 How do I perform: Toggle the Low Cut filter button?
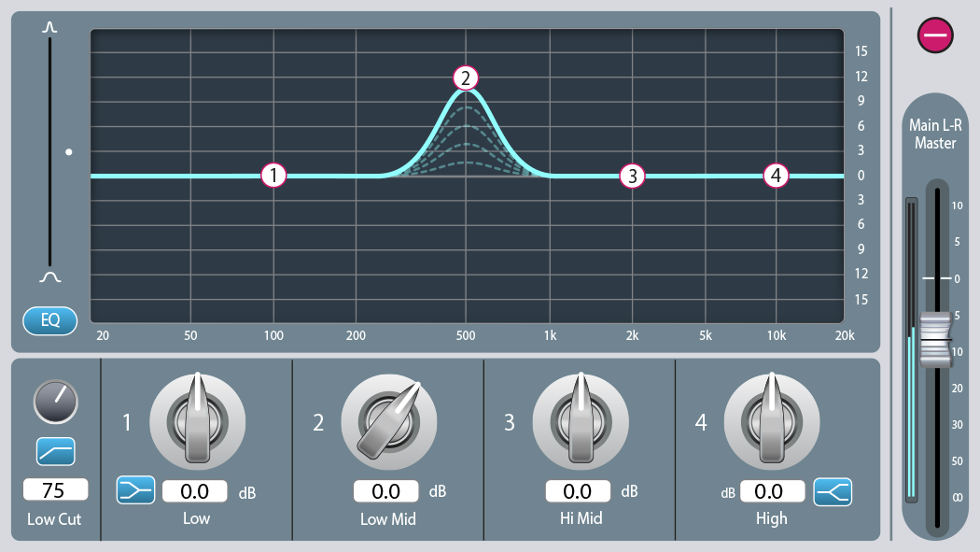point(56,451)
